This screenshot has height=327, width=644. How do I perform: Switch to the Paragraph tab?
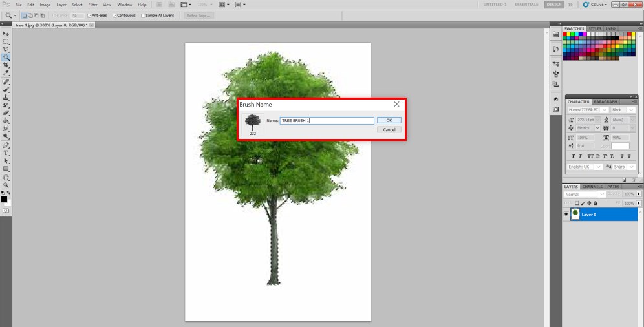605,101
